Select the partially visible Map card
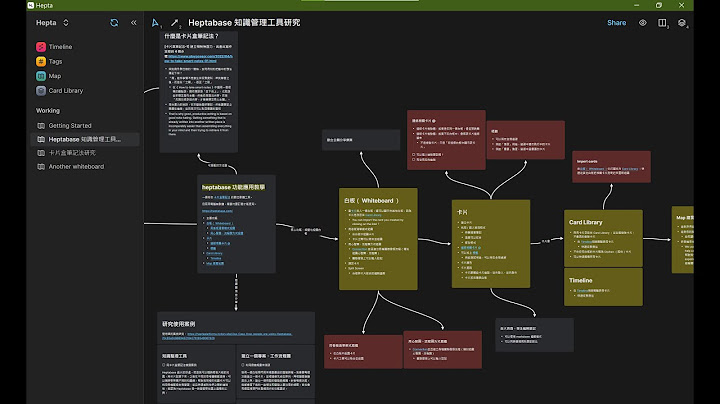Viewport: 720px width, 404px height. coord(682,240)
